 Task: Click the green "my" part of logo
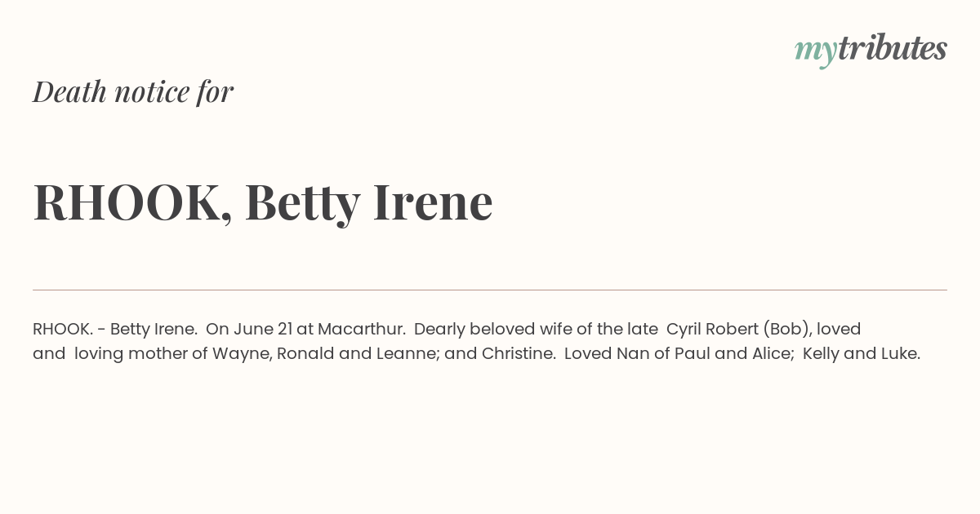(816, 52)
